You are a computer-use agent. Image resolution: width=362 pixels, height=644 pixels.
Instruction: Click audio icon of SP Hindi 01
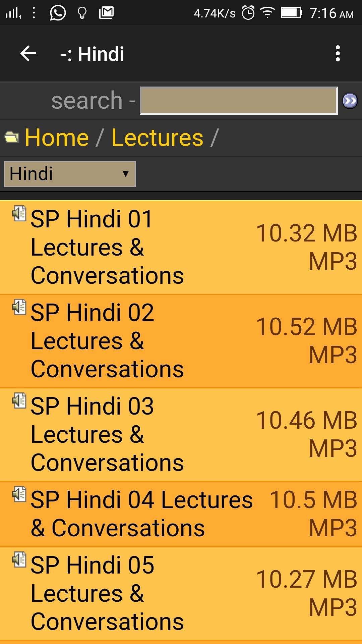coord(19,214)
